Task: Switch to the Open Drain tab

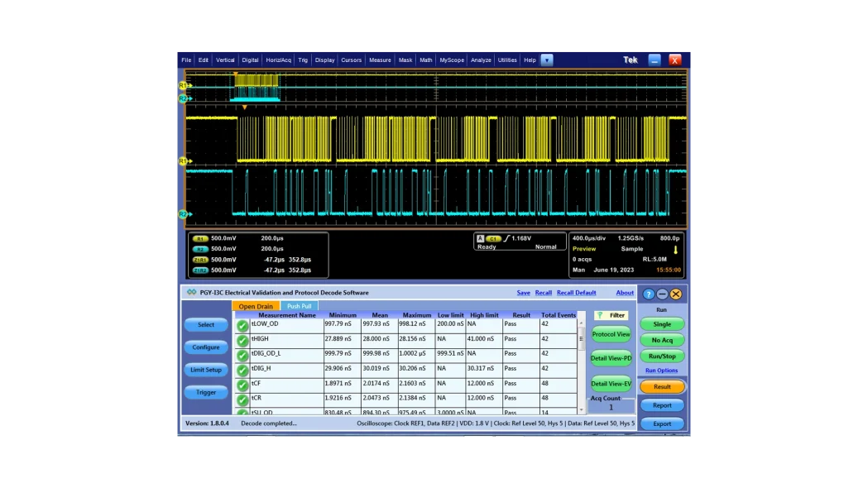Action: click(x=256, y=306)
